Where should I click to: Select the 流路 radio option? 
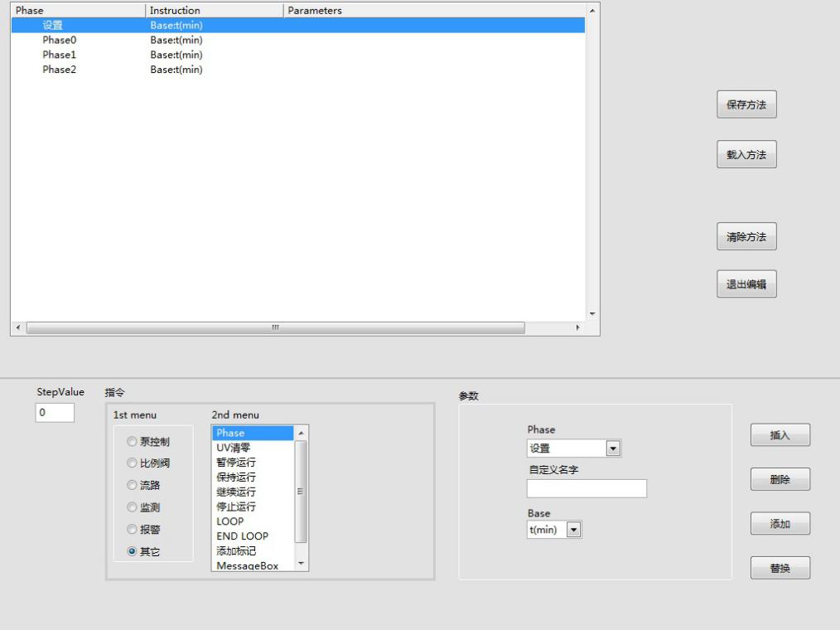pos(132,485)
